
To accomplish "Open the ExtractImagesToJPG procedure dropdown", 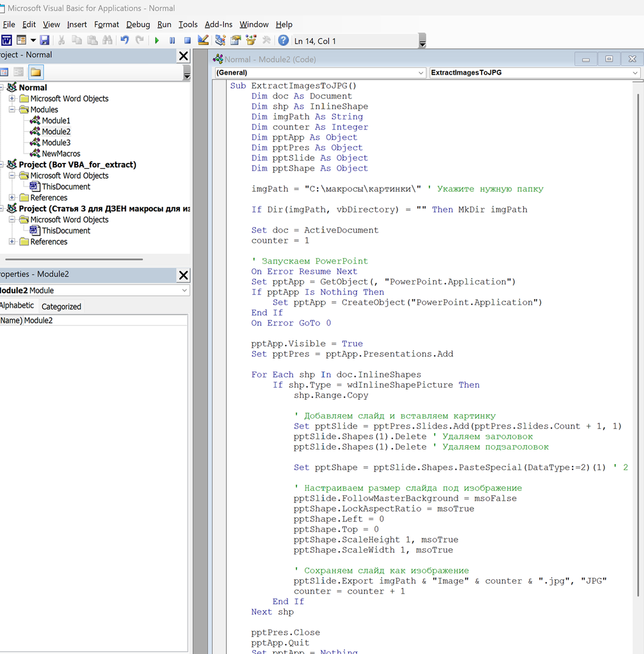I will 635,72.
